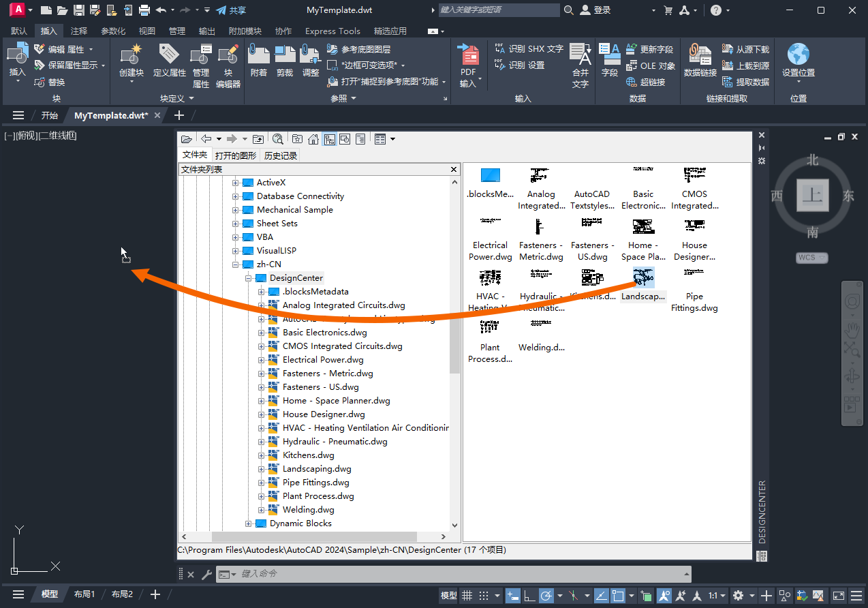The image size is (868, 608).
Task: Expand Dynamic Blocks folder node
Action: 249,523
